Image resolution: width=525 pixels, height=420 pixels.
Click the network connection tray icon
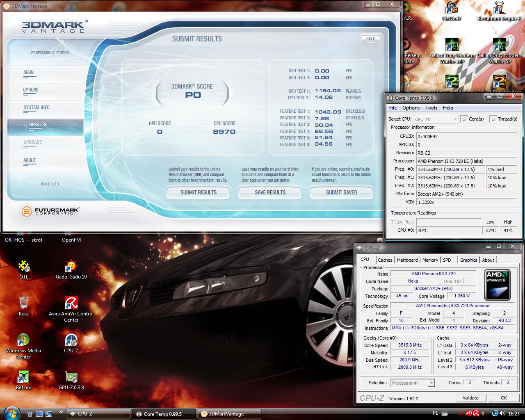(495, 413)
